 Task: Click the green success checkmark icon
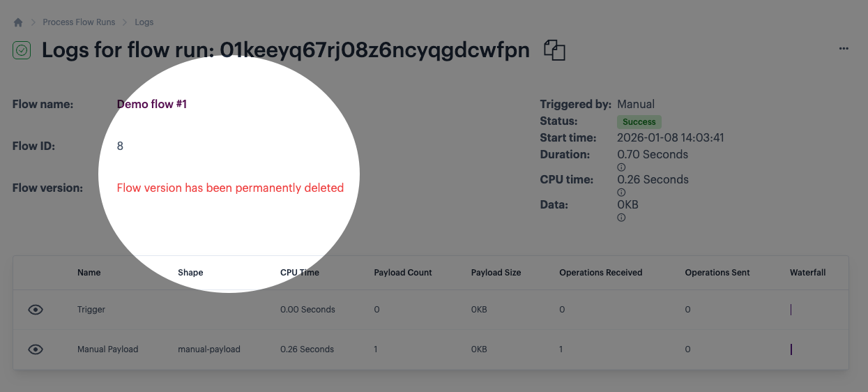tap(22, 50)
